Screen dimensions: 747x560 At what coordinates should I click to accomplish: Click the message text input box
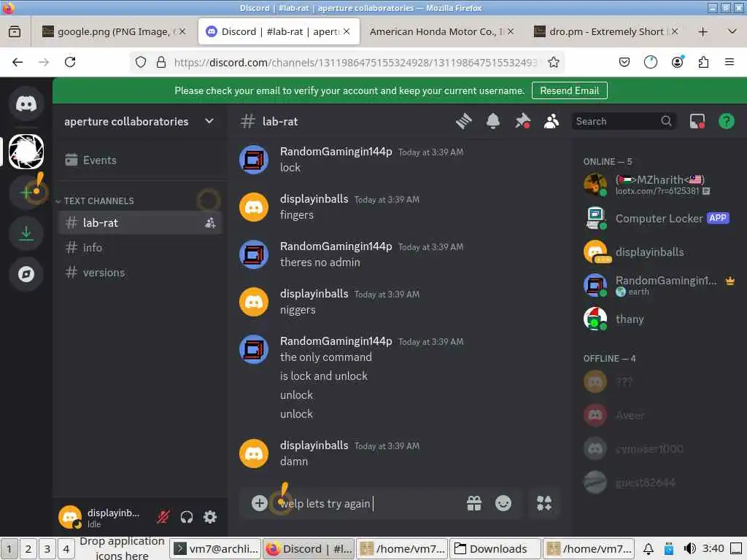(x=369, y=503)
